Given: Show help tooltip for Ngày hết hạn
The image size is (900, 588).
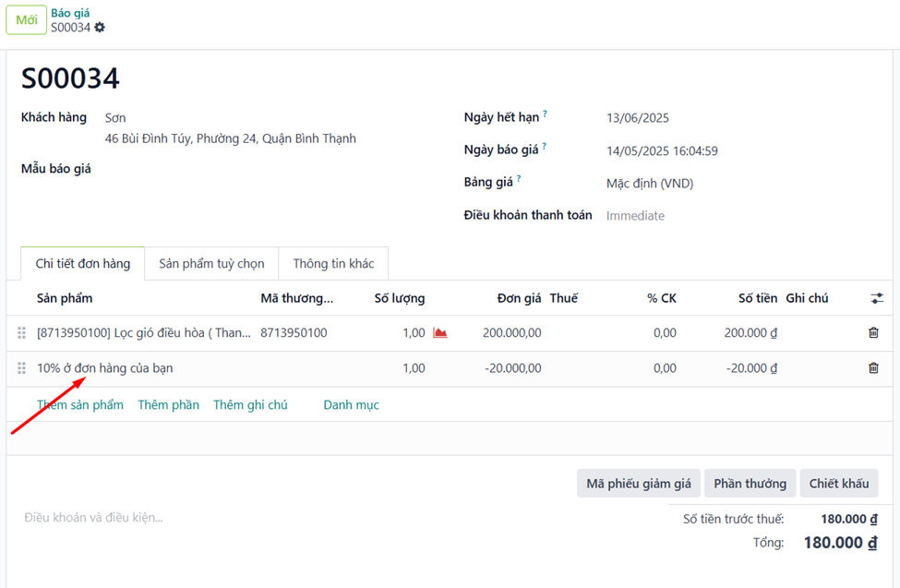Looking at the screenshot, I should click(546, 114).
